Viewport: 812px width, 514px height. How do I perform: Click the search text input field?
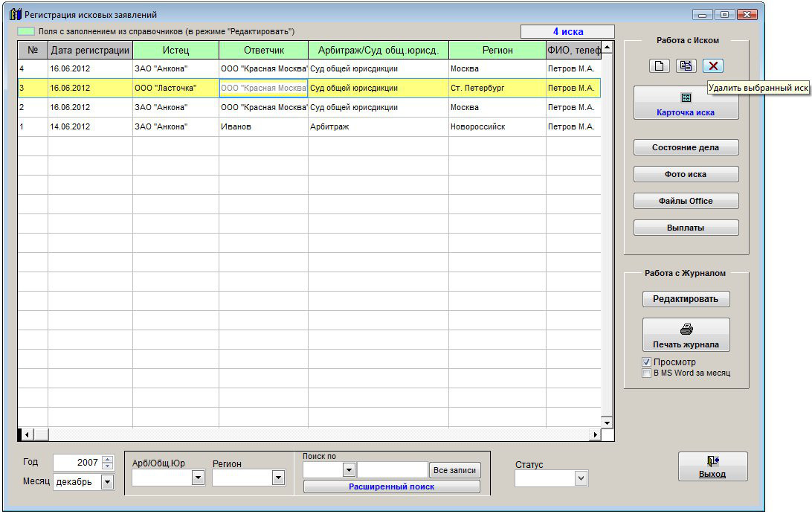[x=392, y=470]
